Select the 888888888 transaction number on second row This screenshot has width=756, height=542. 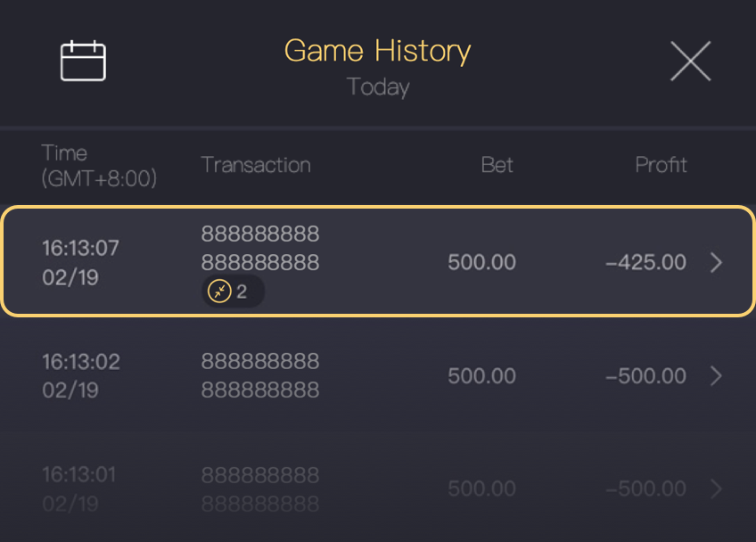(x=259, y=375)
